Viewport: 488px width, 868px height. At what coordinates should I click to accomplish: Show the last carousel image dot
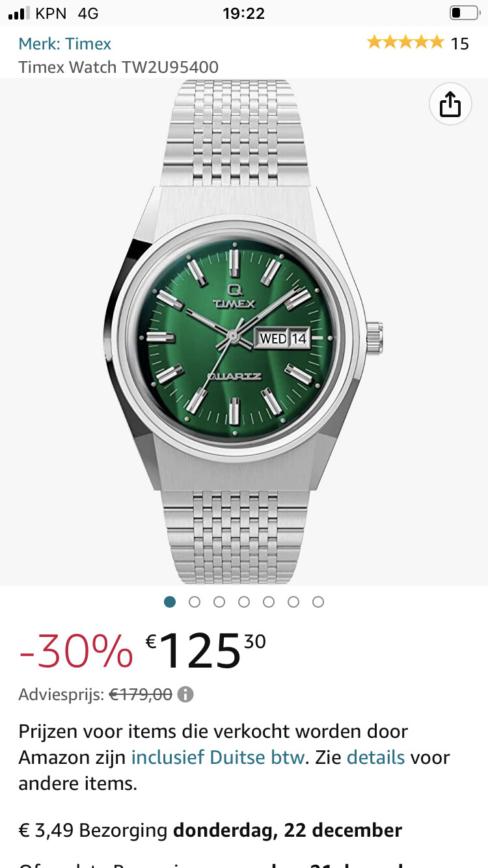(x=318, y=602)
